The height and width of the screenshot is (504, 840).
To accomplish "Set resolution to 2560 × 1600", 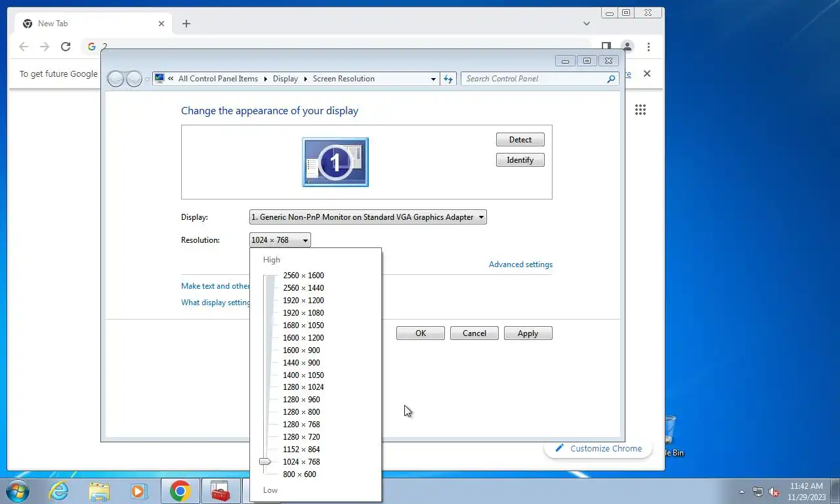I will 303,276.
